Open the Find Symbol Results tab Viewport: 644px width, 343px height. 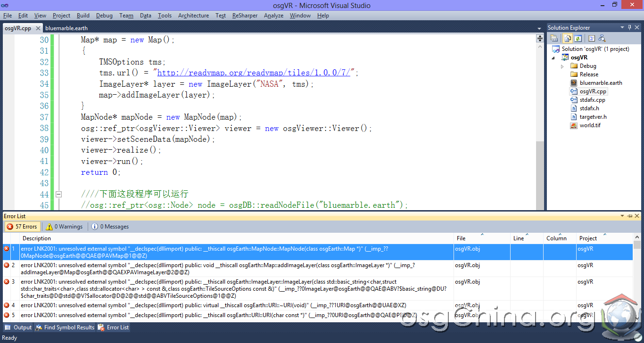click(65, 327)
